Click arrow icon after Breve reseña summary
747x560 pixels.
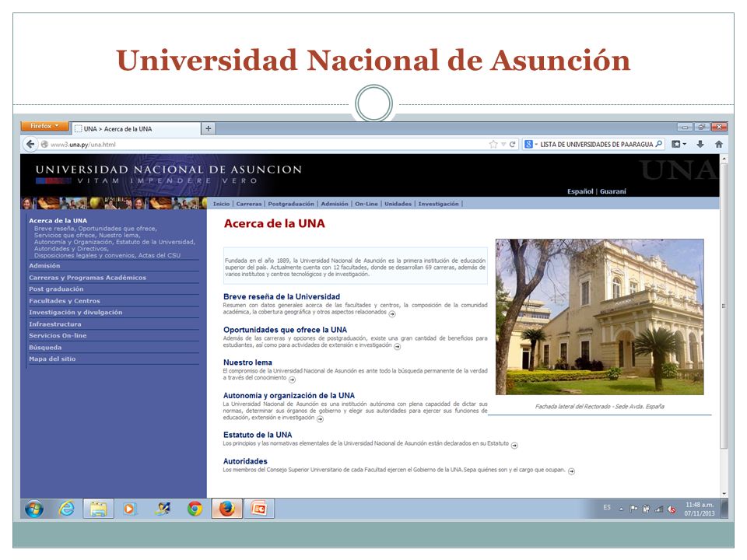(x=392, y=313)
